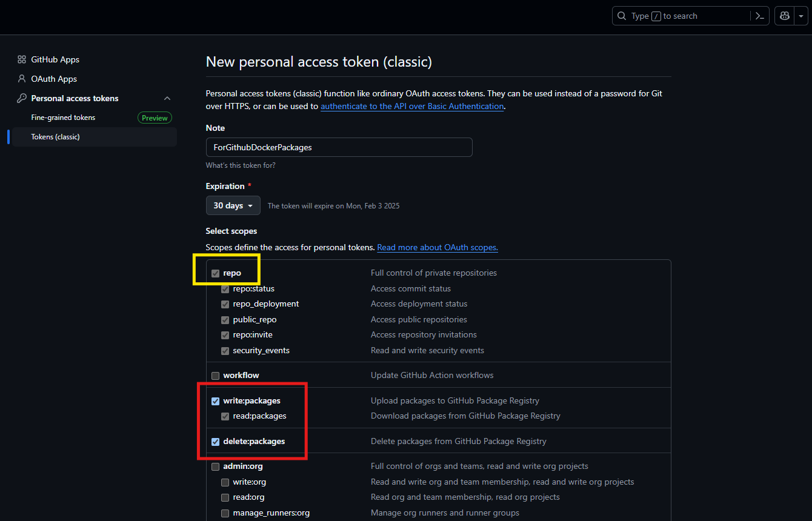Click the Type / to search box
The height and width of the screenshot is (521, 812).
point(691,16)
